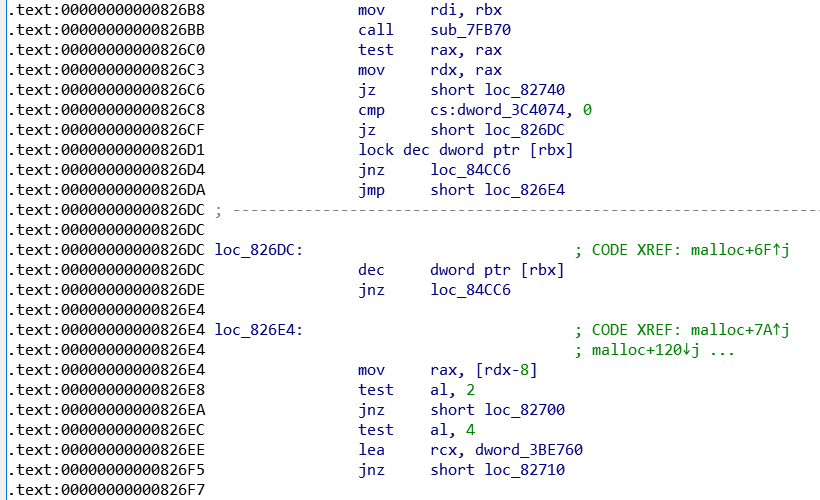The width and height of the screenshot is (820, 500).
Task: Click loc_82700 jump target operand
Action: click(525, 410)
